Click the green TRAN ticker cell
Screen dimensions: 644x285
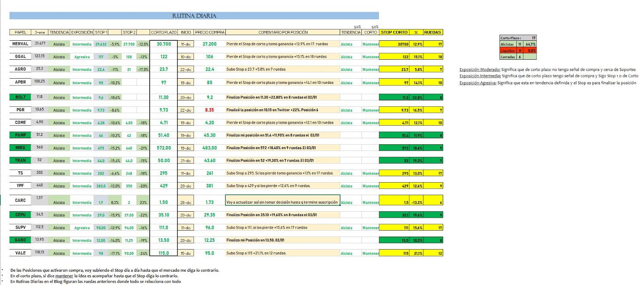point(21,160)
